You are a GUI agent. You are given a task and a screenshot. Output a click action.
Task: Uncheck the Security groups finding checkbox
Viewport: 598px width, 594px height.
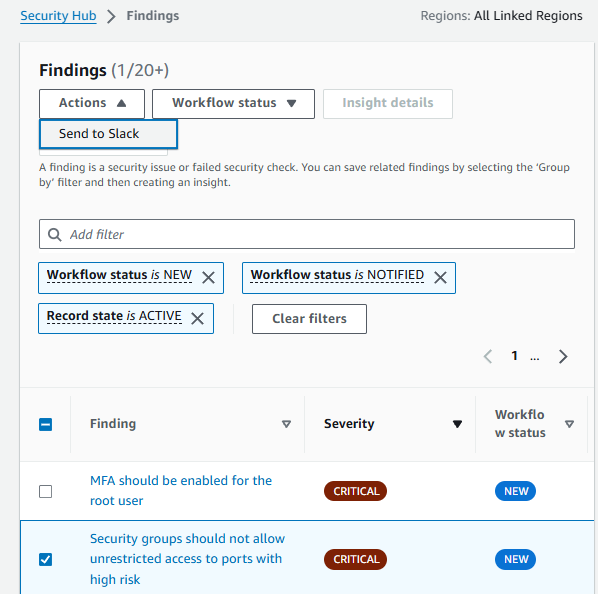click(x=46, y=559)
